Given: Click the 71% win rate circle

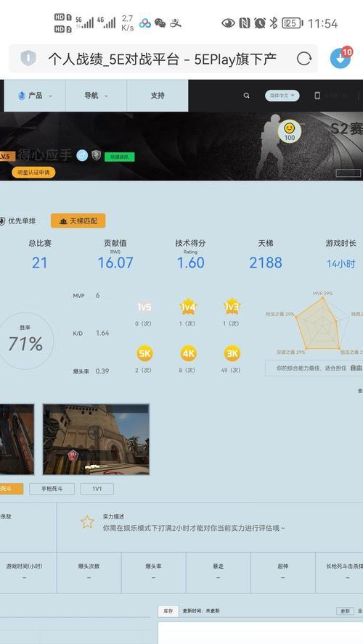Looking at the screenshot, I should 25,340.
